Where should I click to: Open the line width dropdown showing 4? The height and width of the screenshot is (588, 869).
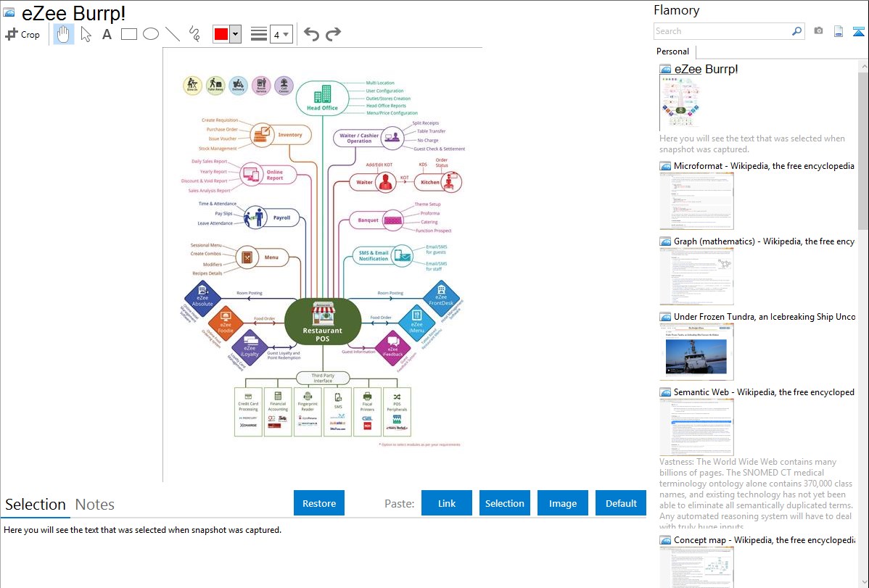(x=281, y=34)
